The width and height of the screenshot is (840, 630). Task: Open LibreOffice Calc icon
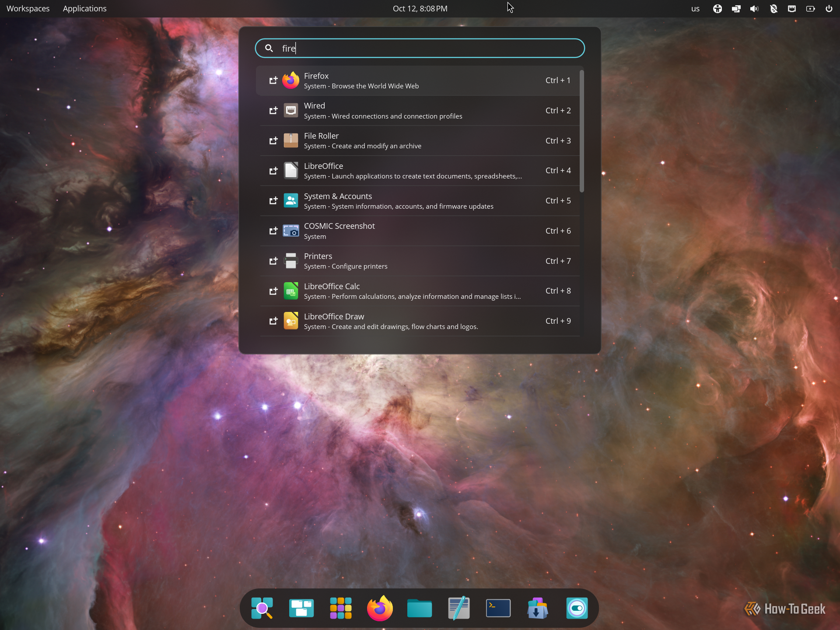(291, 291)
